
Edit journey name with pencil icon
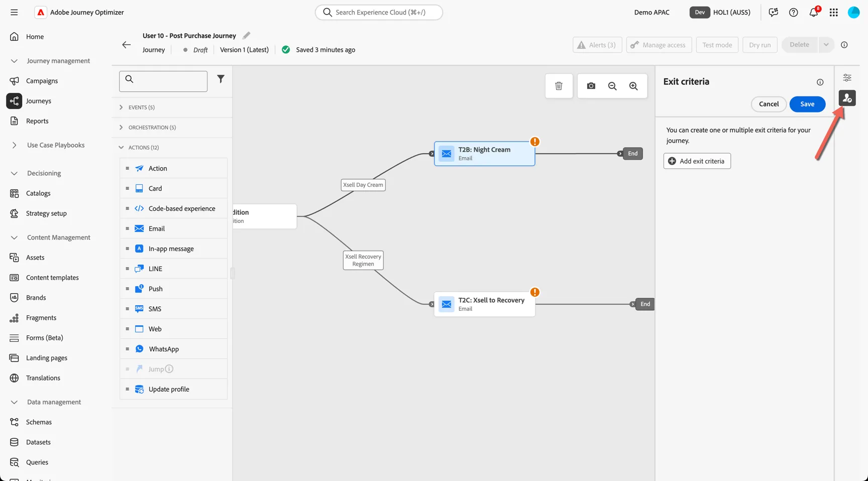246,36
